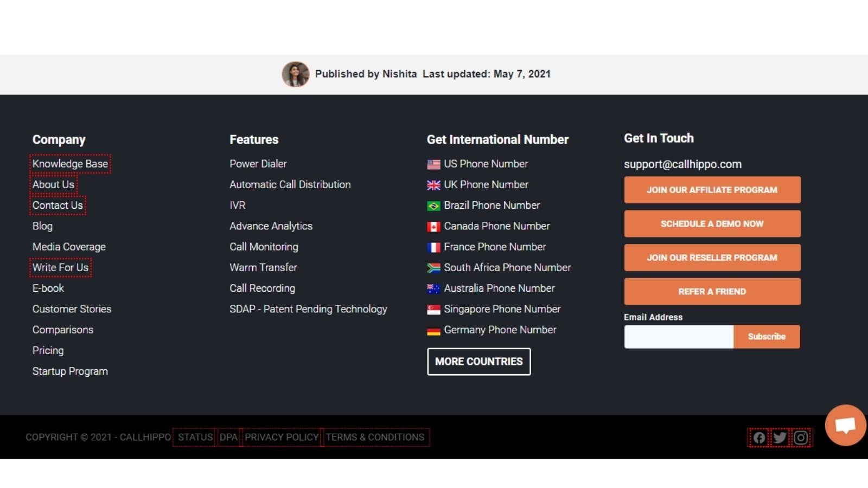Open the Comparisons link
Image resolution: width=868 pixels, height=488 pixels.
point(62,330)
